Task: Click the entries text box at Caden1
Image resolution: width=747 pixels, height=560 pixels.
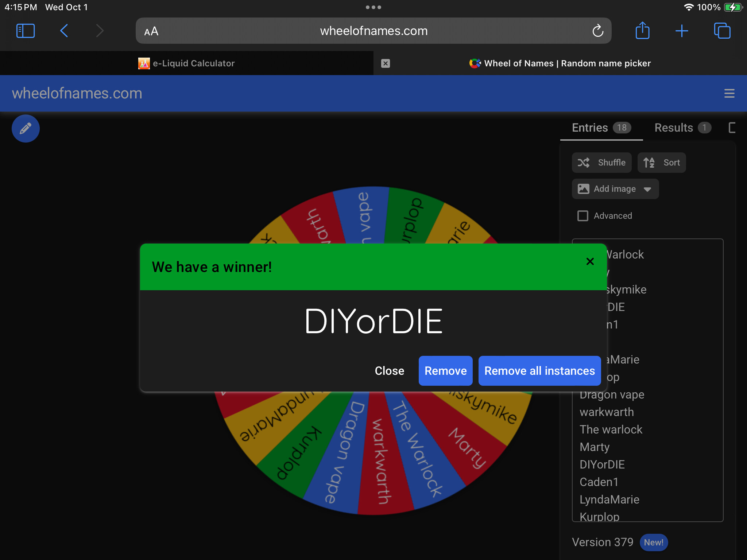Action: point(599,482)
